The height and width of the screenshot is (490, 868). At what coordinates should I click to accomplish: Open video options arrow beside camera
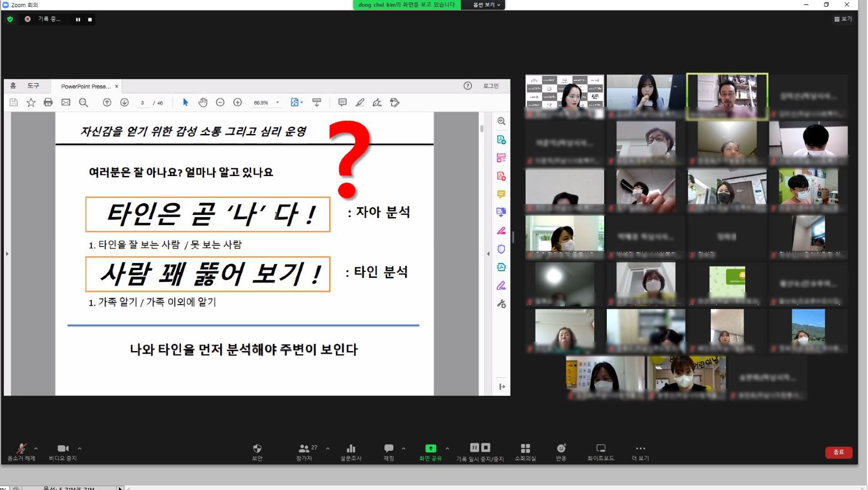(x=80, y=448)
